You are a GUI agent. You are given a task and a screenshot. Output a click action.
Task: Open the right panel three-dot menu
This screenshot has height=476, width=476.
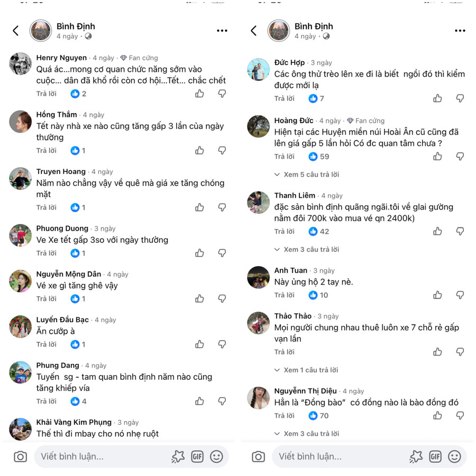(460, 31)
